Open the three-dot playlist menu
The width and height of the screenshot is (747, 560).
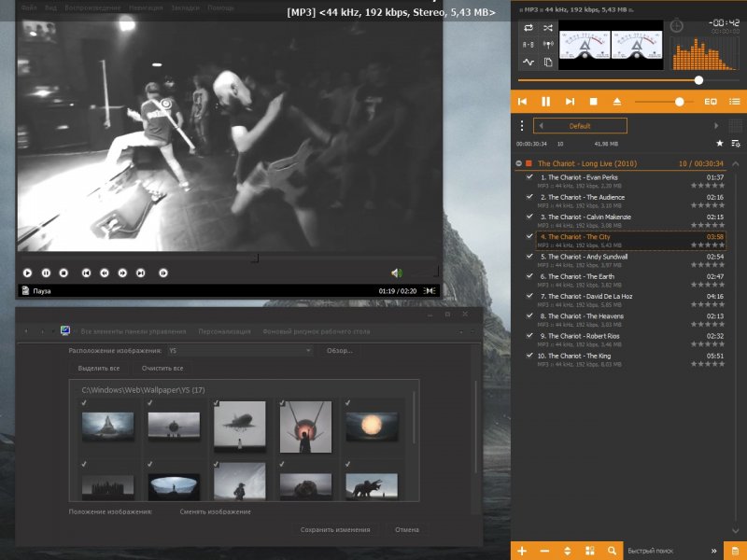pyautogui.click(x=522, y=126)
